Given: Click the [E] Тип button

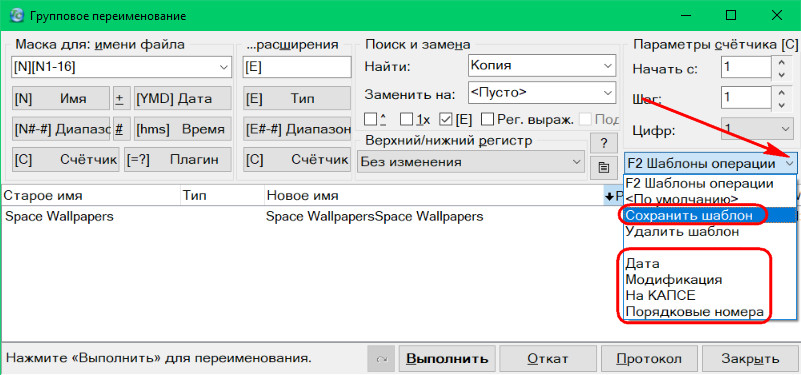Looking at the screenshot, I should click(x=297, y=99).
